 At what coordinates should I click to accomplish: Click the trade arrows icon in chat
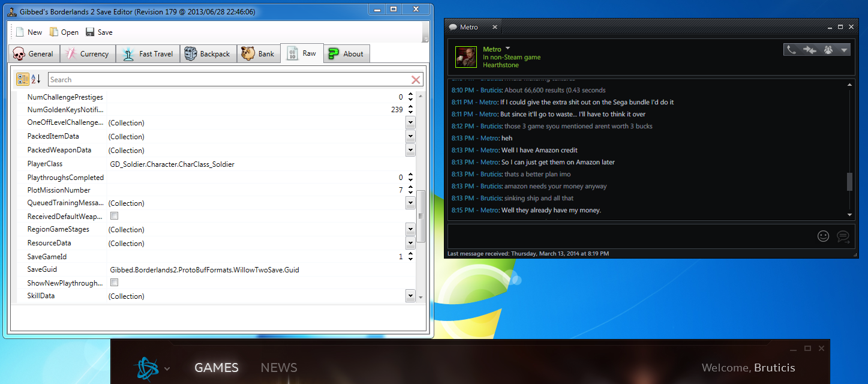point(810,50)
